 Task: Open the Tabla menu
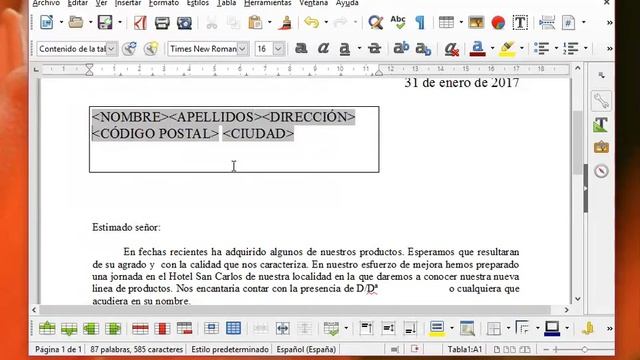pyautogui.click(x=226, y=3)
